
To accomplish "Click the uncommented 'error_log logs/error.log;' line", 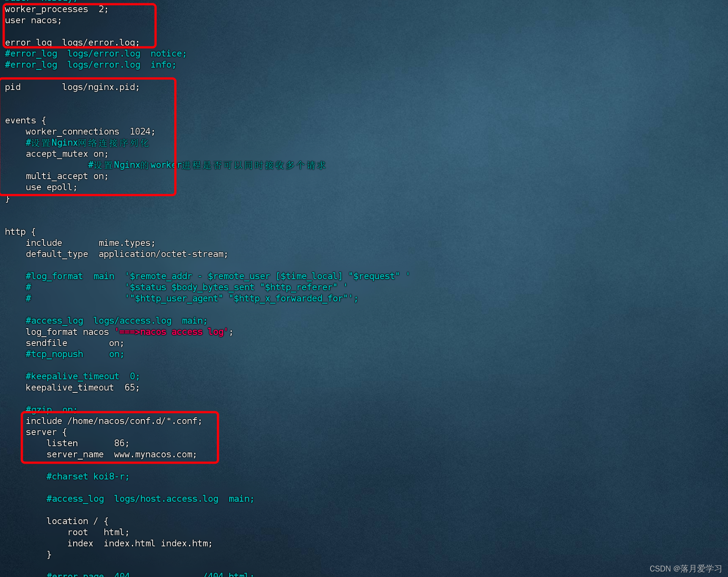I will click(72, 42).
